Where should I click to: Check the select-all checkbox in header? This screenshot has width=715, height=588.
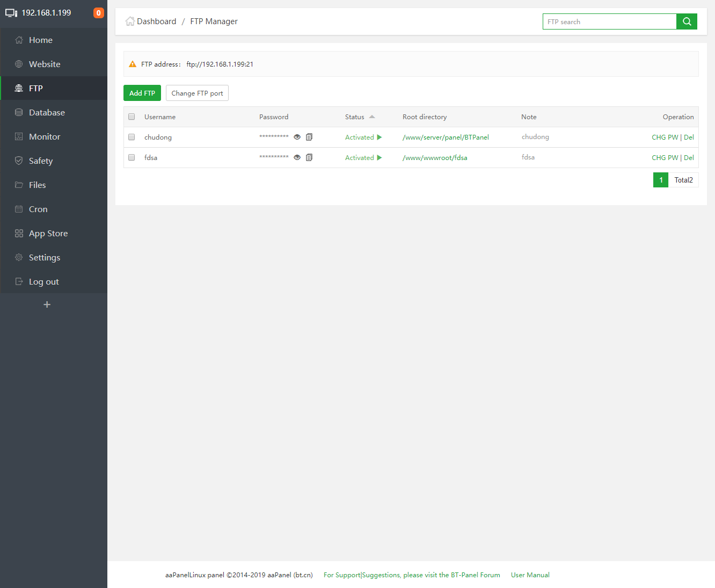pos(132,117)
